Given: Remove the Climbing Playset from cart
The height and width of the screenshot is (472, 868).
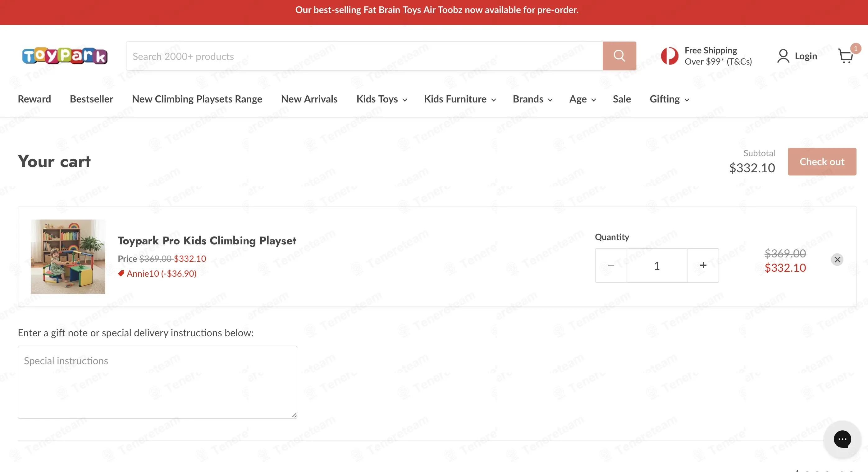Looking at the screenshot, I should coord(837,259).
